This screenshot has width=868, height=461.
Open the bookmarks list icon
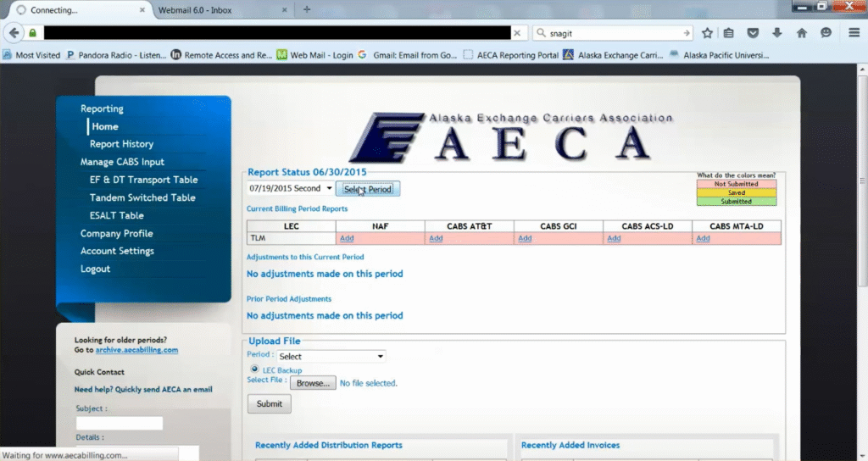coord(728,33)
